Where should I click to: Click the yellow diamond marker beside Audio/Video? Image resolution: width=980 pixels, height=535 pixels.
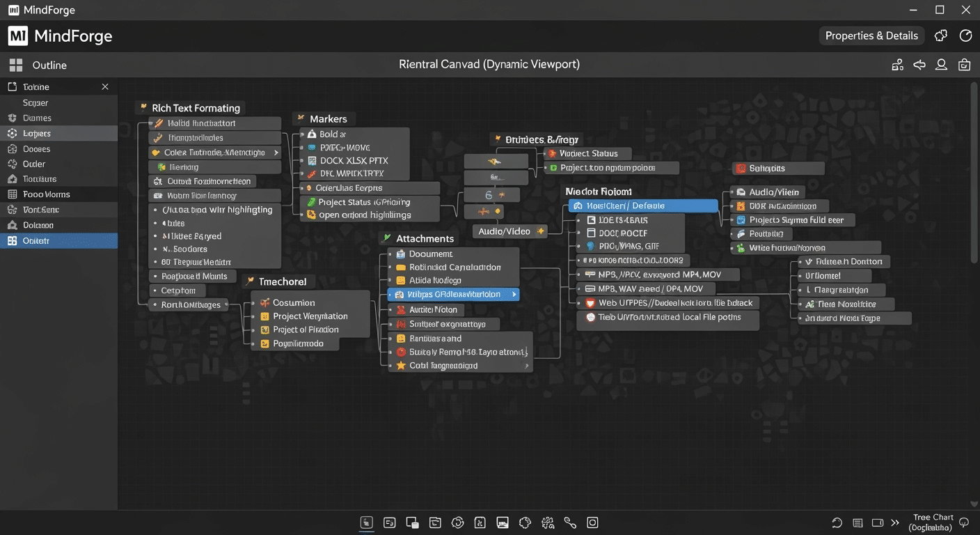pos(542,231)
